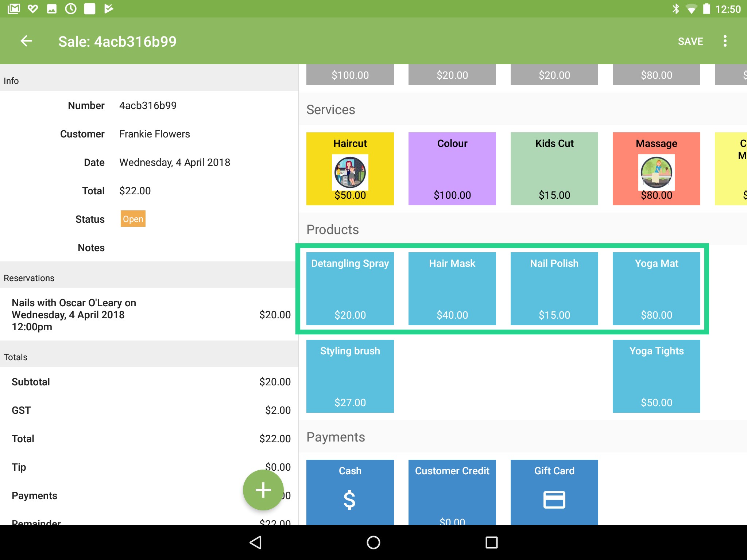Tap the Android back navigation button
747x560 pixels.
click(x=255, y=542)
